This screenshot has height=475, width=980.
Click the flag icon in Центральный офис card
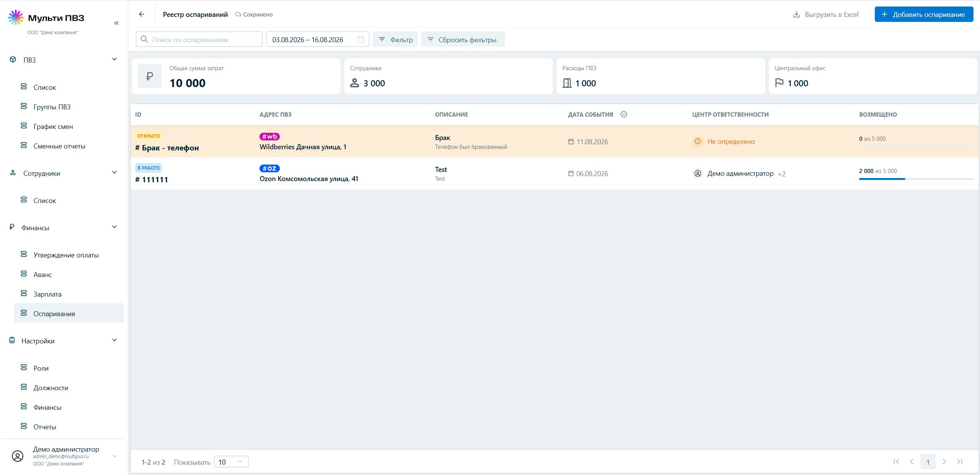coord(779,83)
